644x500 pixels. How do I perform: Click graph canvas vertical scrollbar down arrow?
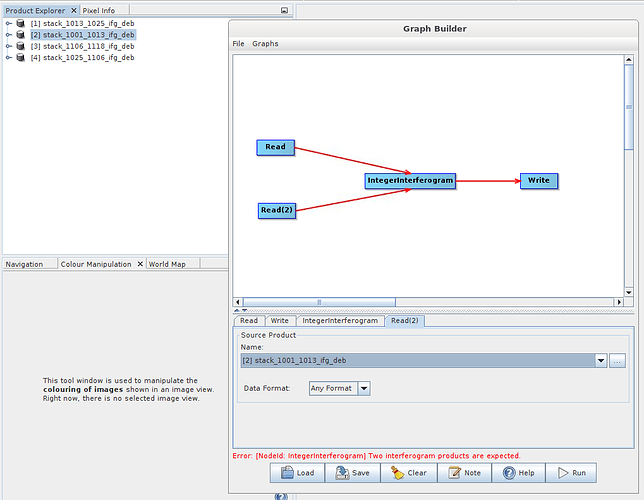(x=629, y=293)
